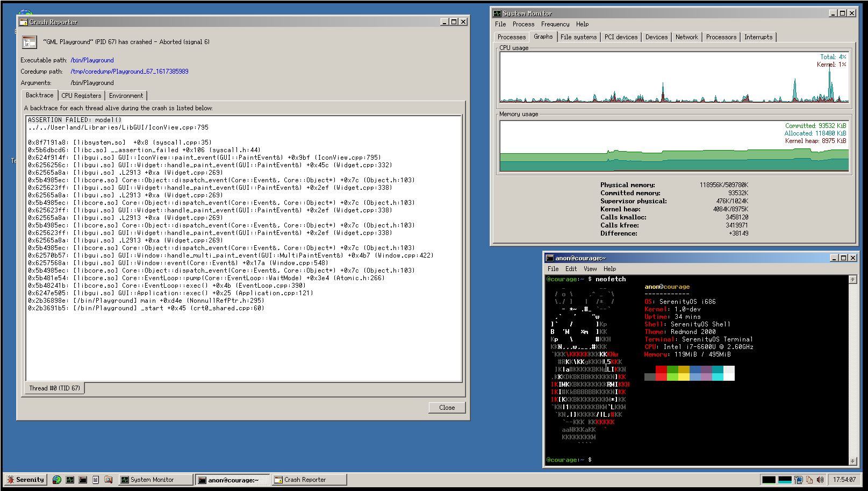Click the terminal window title bar icon
This screenshot has height=491, width=868.
tap(550, 258)
